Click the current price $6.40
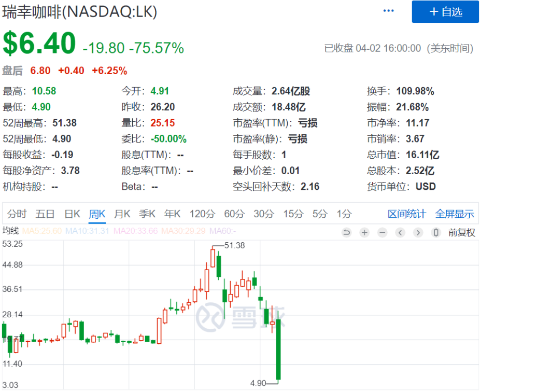 click(x=39, y=43)
